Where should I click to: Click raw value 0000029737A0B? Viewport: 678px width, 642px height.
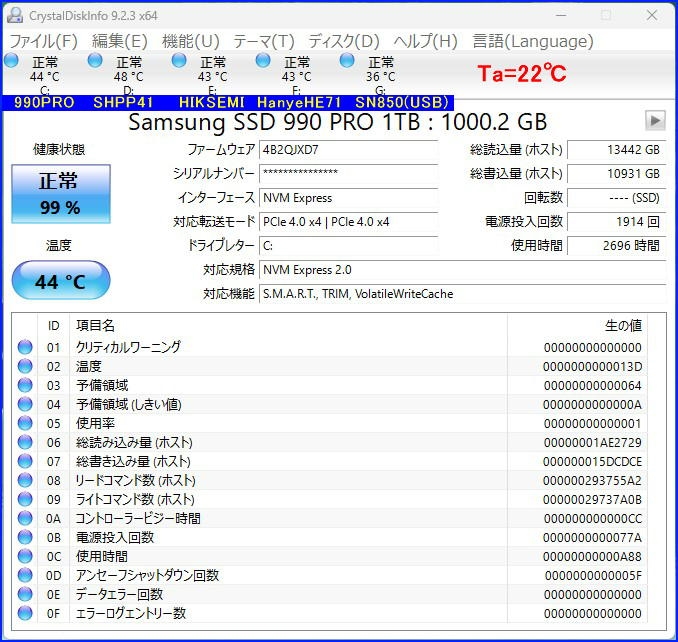click(x=592, y=499)
